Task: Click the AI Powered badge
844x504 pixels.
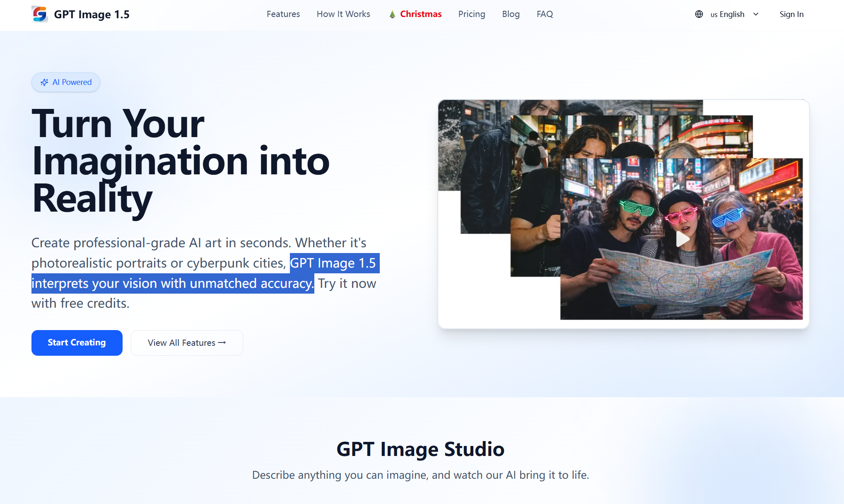Action: [65, 82]
